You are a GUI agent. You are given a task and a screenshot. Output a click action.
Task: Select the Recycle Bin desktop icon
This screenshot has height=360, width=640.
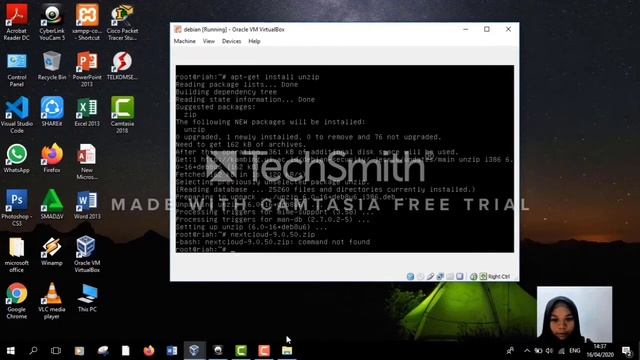(52, 65)
